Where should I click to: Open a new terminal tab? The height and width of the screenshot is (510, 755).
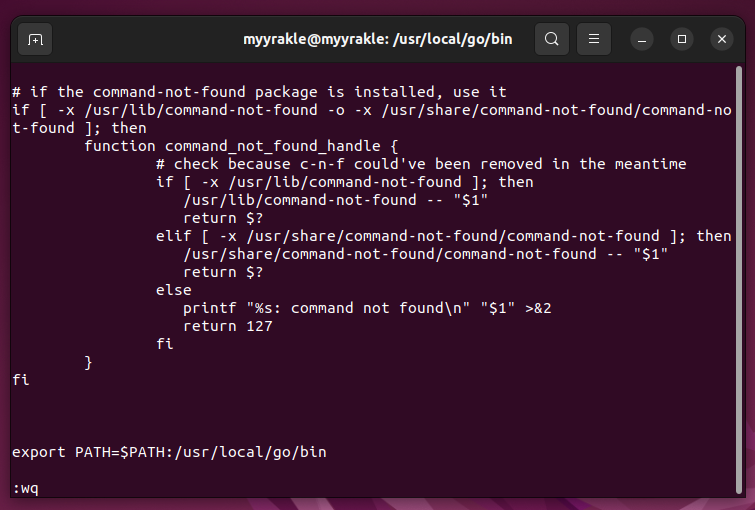(x=35, y=40)
